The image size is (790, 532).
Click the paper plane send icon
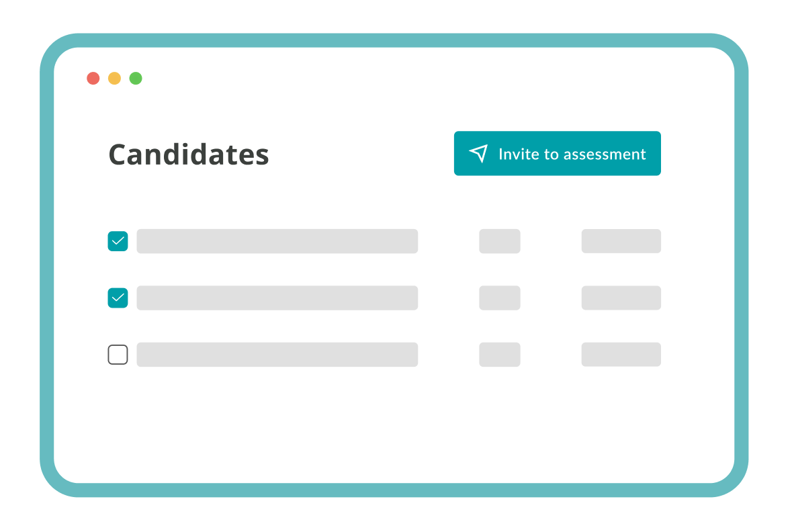478,154
